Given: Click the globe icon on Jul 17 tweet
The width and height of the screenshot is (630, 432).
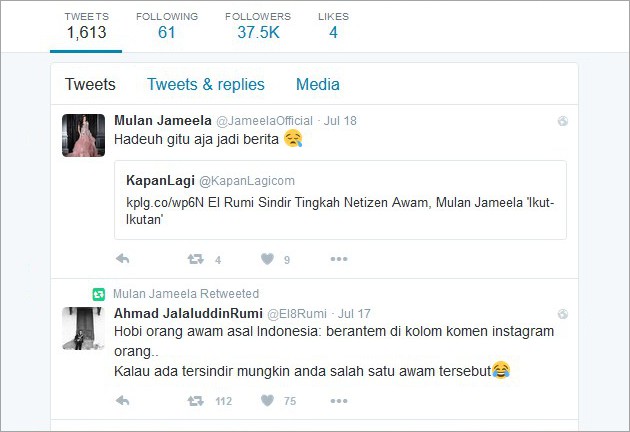Looking at the screenshot, I should point(562,314).
